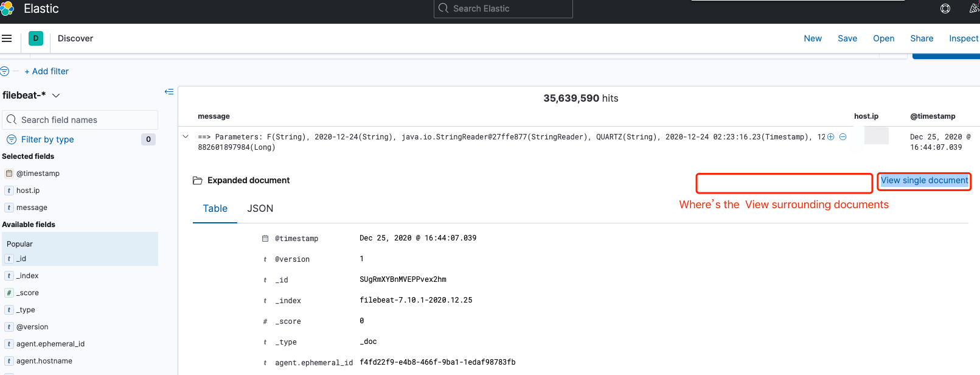The height and width of the screenshot is (375, 980).
Task: Click the value filebeat-7.10.1-2020.12.25
Action: pyautogui.click(x=416, y=300)
